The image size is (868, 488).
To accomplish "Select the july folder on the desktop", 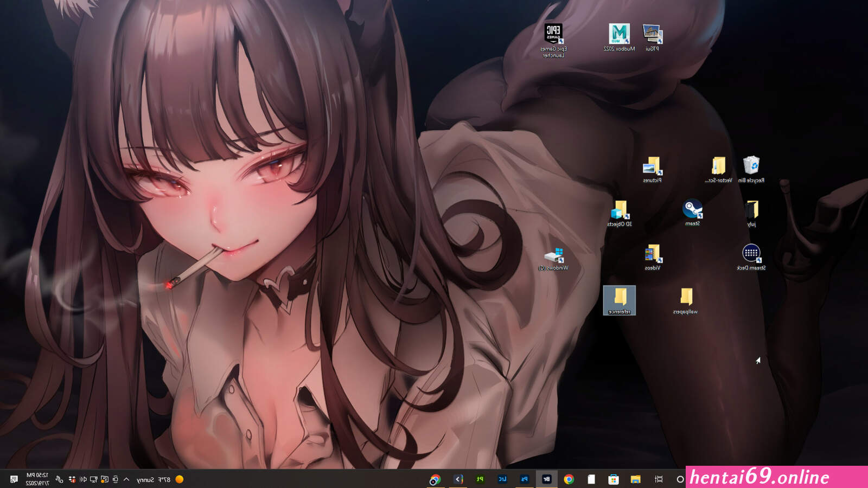I will coord(751,214).
